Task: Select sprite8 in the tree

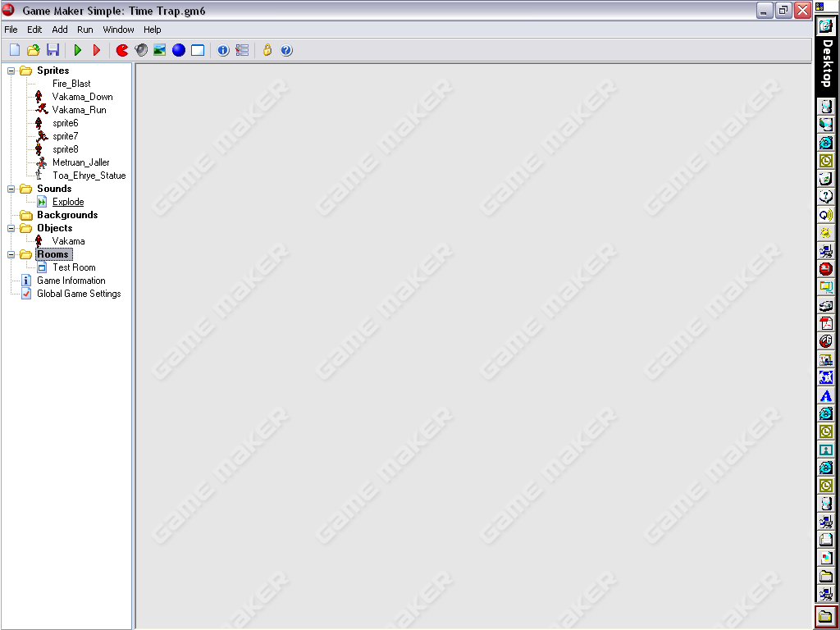Action: (x=66, y=149)
